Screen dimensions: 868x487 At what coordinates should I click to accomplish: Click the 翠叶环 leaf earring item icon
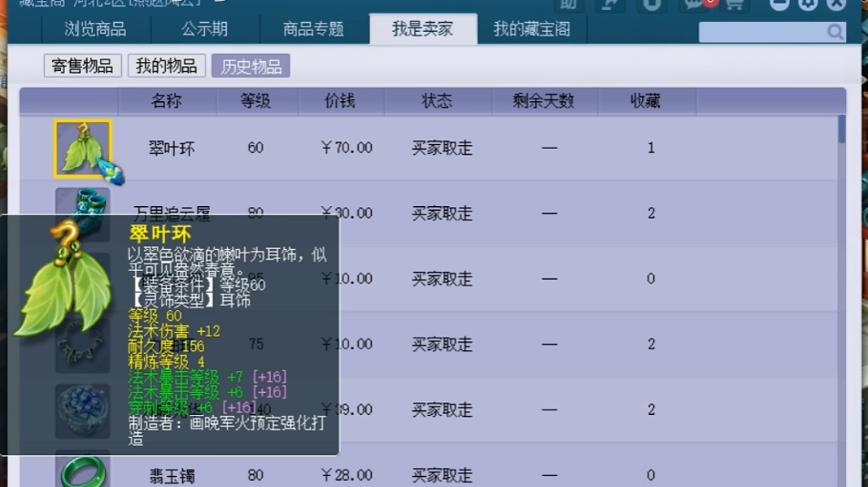click(83, 148)
